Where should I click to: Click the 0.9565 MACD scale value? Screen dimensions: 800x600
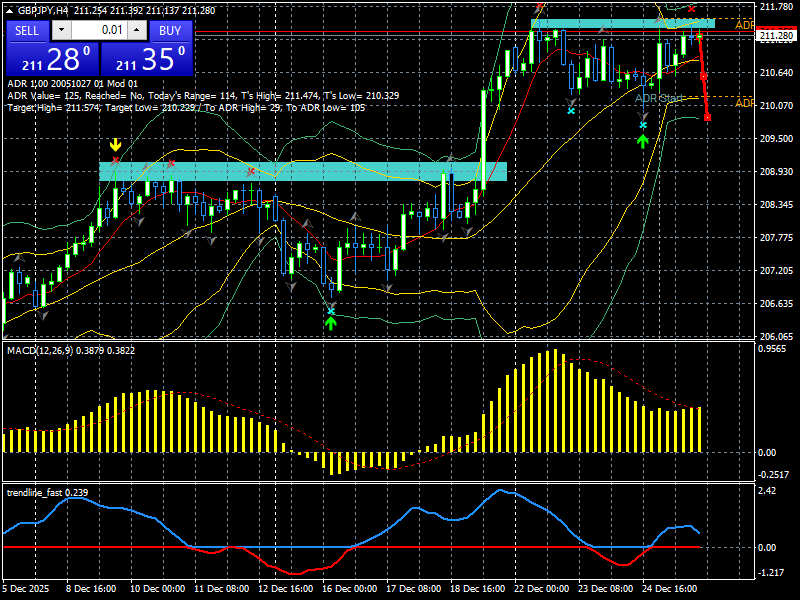pyautogui.click(x=772, y=348)
